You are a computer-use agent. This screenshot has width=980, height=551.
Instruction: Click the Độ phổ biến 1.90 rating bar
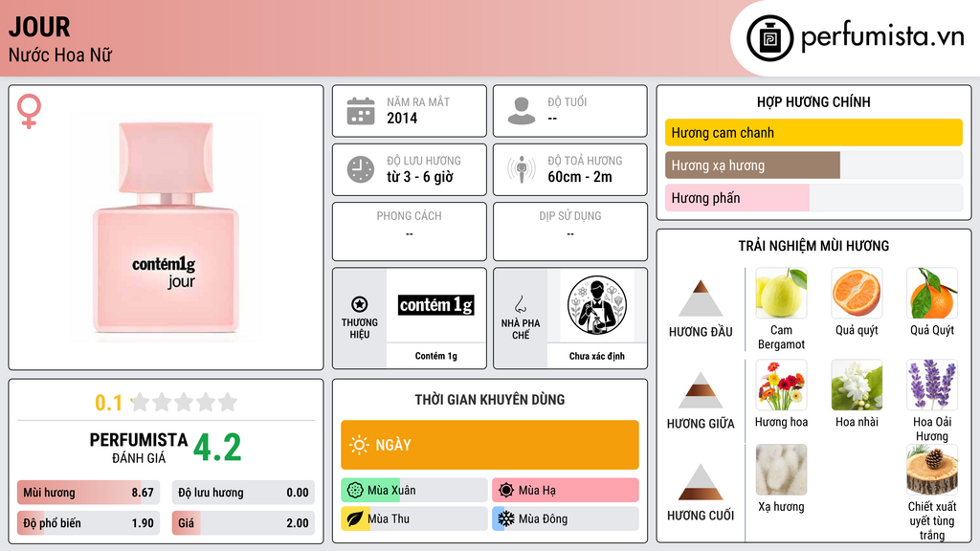(88, 523)
